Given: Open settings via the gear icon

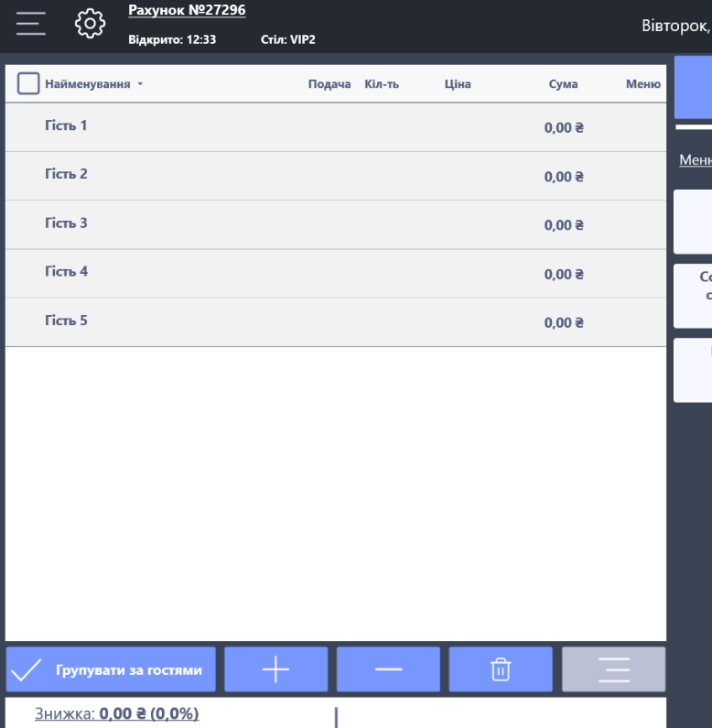Looking at the screenshot, I should click(90, 24).
